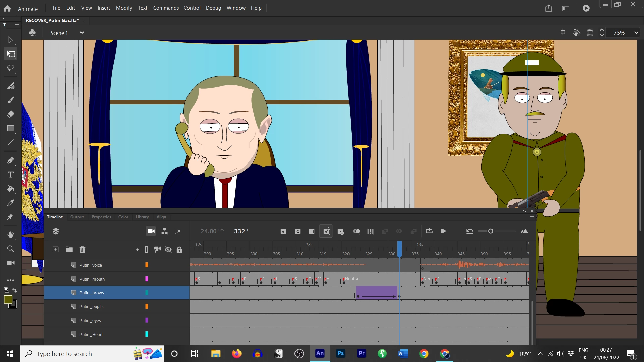Screen dimensions: 644x362
Task: Toggle show or hide all layers
Action: [x=168, y=249]
